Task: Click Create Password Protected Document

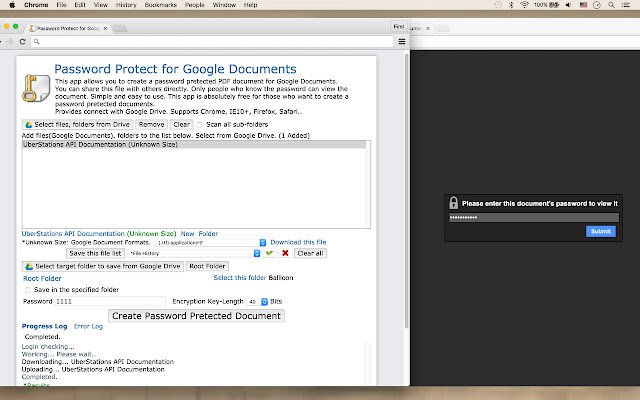Action: click(x=196, y=316)
